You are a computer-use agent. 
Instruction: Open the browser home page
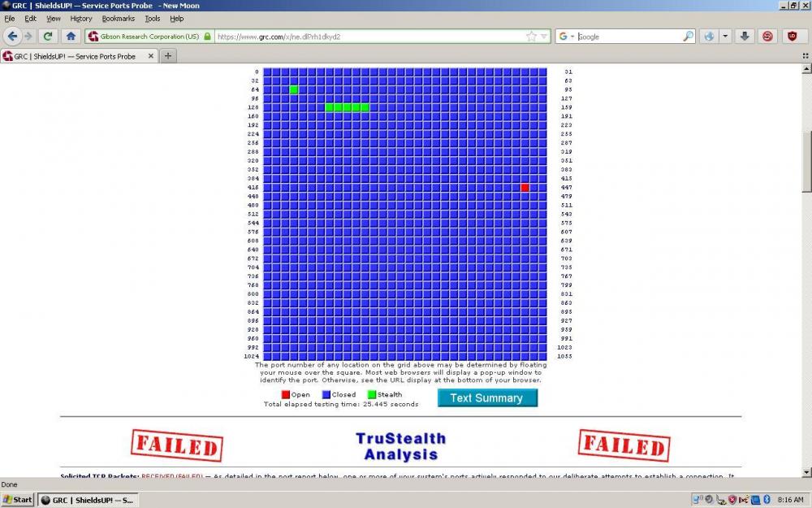tap(71, 37)
